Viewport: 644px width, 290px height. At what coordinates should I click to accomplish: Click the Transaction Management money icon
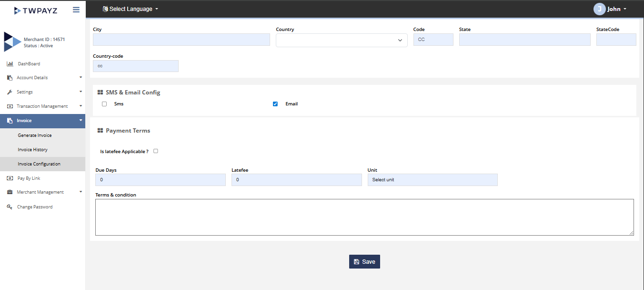(10, 106)
